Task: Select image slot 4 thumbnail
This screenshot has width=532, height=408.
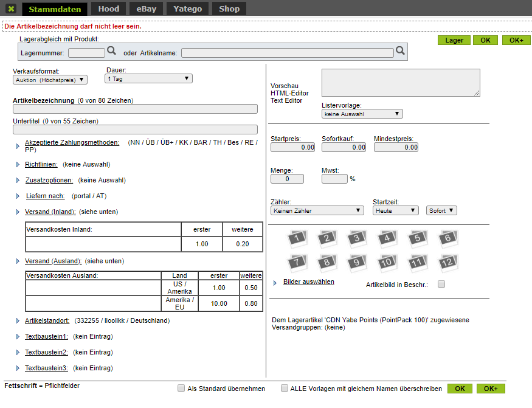Action: click(387, 238)
